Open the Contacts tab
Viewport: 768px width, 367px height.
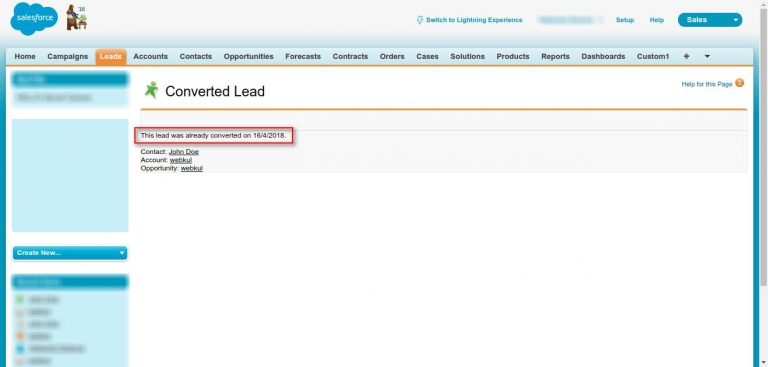pos(195,56)
